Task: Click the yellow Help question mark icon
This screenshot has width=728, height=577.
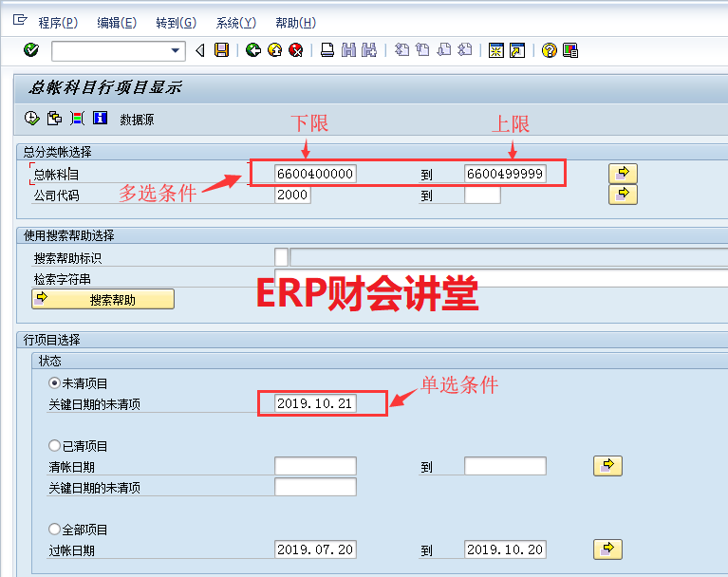Action: (549, 50)
